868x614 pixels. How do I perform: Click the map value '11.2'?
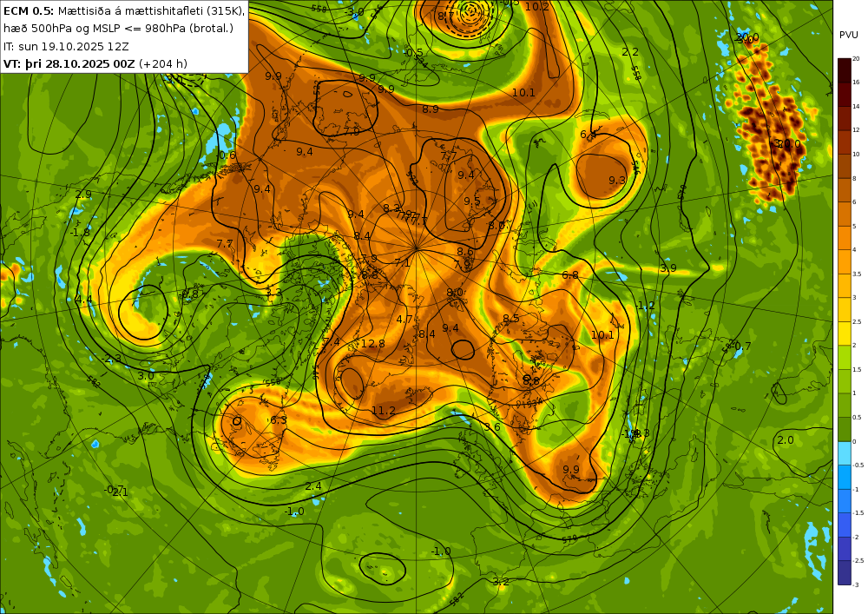(383, 410)
